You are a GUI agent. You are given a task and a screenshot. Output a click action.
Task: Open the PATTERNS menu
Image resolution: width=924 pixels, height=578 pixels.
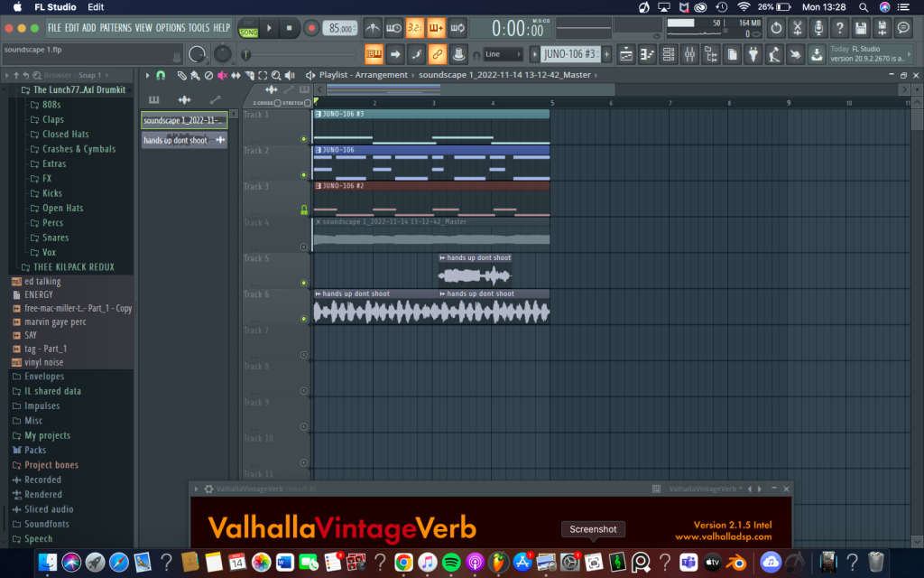115,28
